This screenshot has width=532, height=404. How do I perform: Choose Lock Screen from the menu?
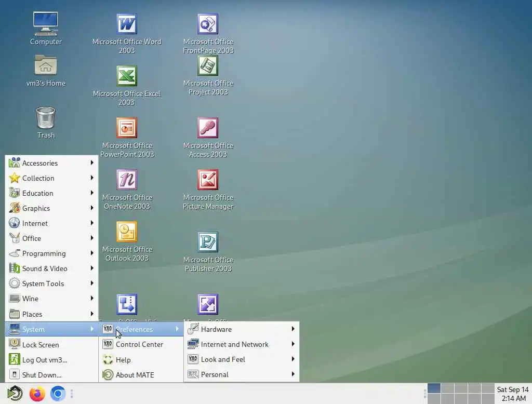coord(51,345)
